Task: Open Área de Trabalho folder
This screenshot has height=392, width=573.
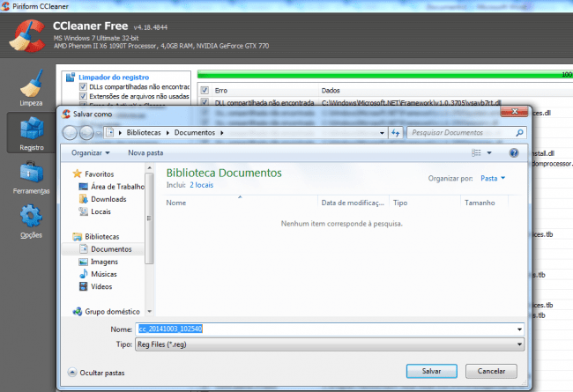Action: [x=111, y=187]
